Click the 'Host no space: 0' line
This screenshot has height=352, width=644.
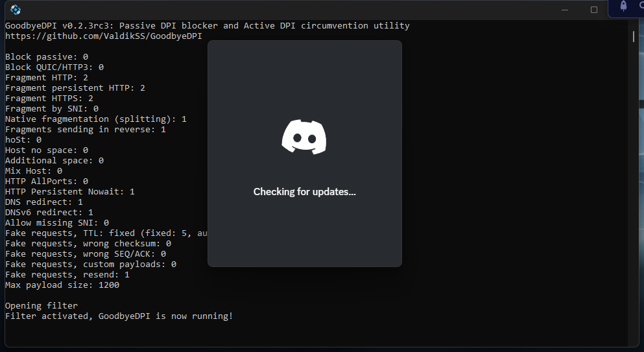(47, 150)
